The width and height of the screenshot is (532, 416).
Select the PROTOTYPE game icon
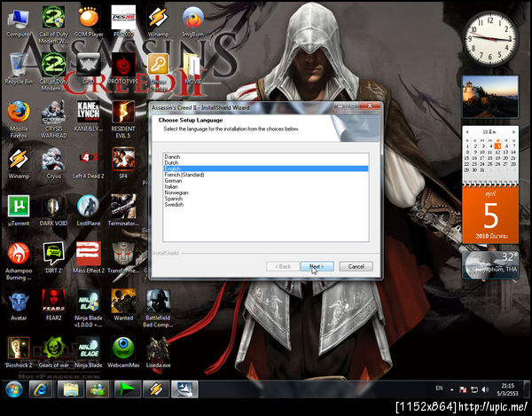tap(123, 69)
